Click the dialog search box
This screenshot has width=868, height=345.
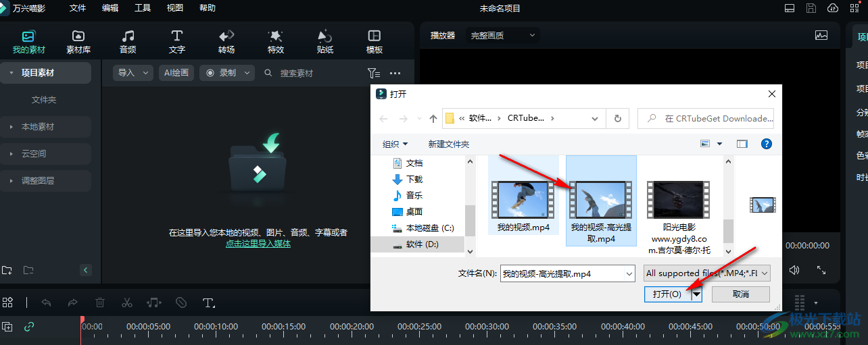coord(706,118)
